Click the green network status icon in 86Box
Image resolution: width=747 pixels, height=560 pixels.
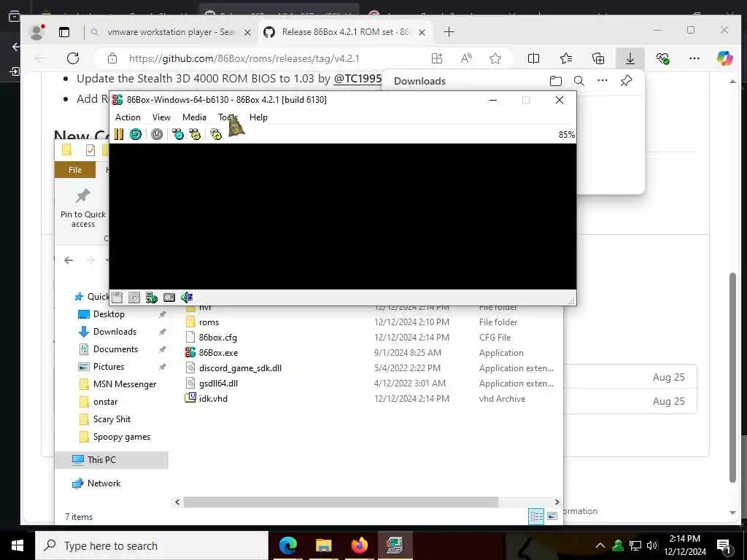(152, 297)
